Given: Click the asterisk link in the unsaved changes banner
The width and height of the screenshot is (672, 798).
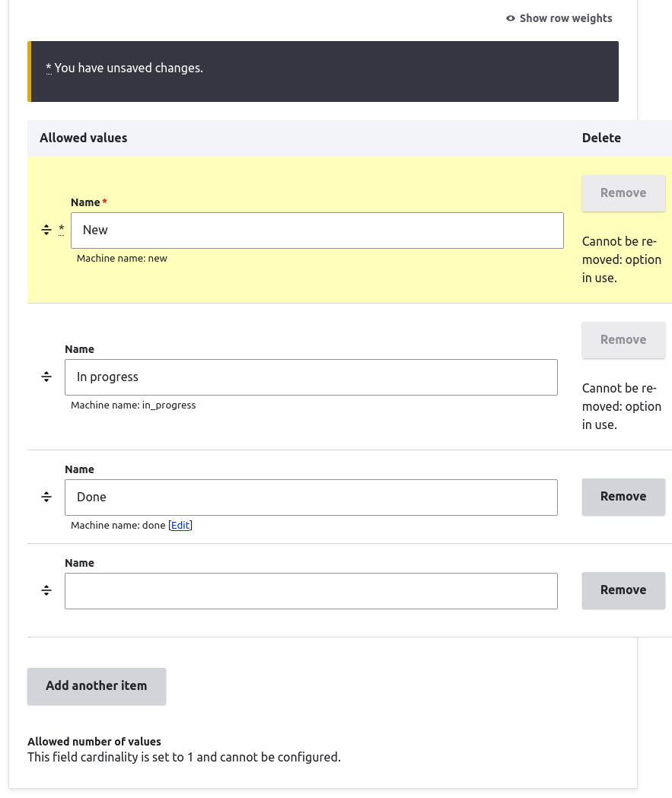Looking at the screenshot, I should pyautogui.click(x=48, y=68).
